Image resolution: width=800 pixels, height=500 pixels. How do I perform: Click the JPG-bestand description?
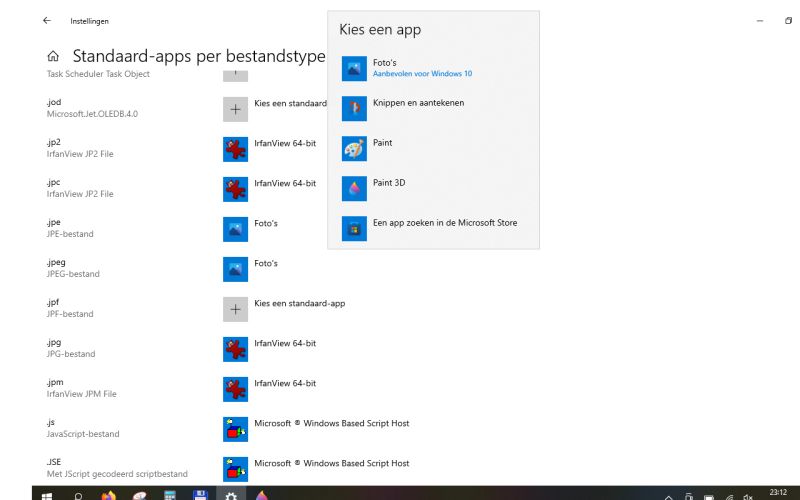coord(71,354)
